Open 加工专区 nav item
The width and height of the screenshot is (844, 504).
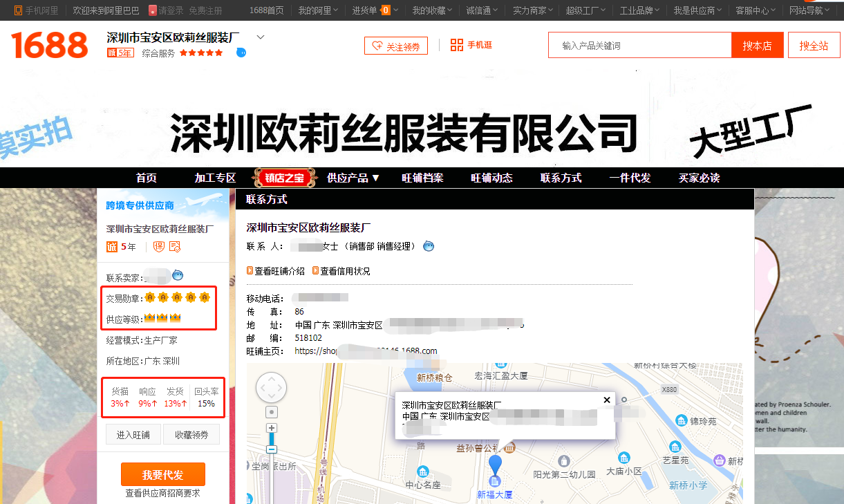[216, 178]
